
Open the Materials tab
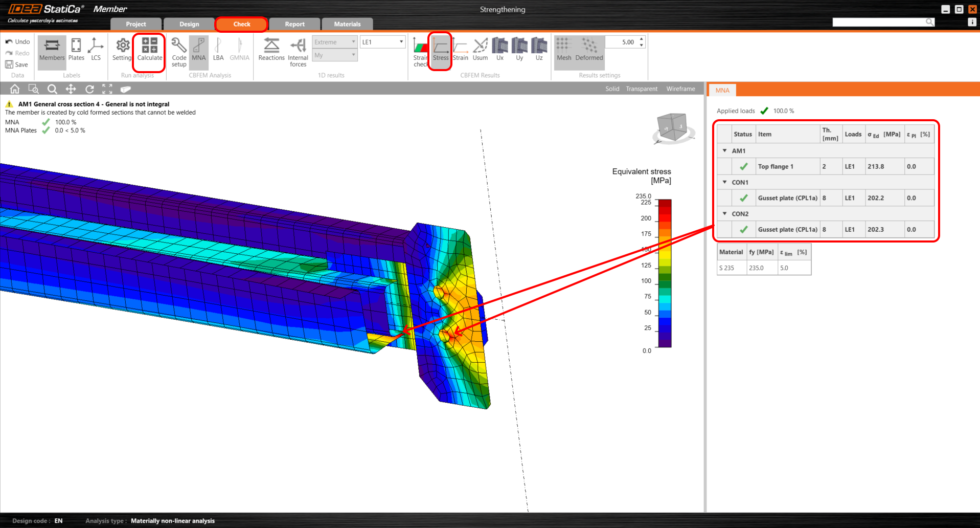pos(347,24)
